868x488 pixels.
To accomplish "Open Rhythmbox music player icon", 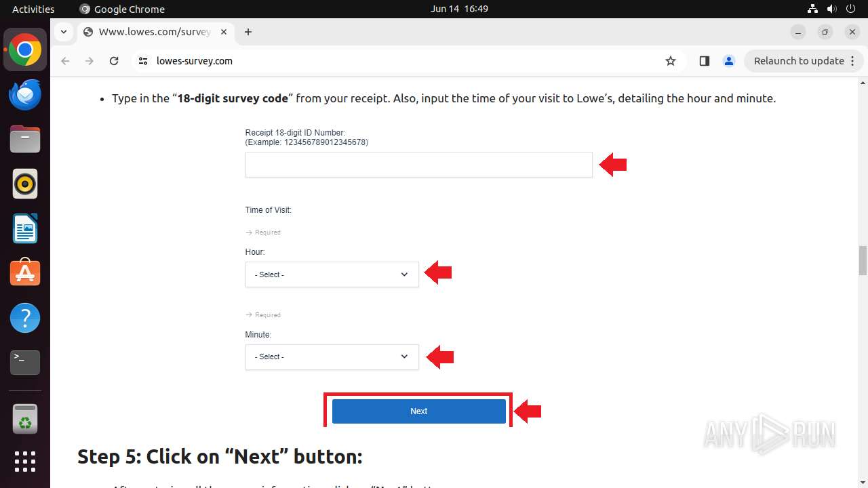I will tap(25, 184).
